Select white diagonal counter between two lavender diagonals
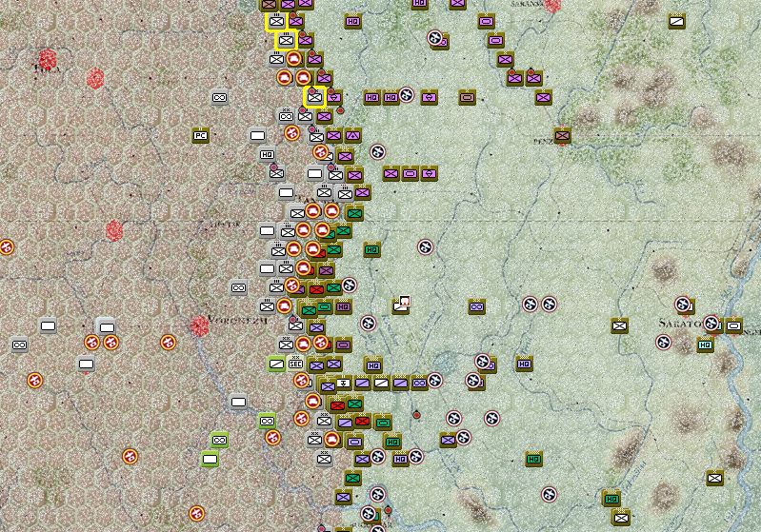The height and width of the screenshot is (532, 761). [x=382, y=384]
